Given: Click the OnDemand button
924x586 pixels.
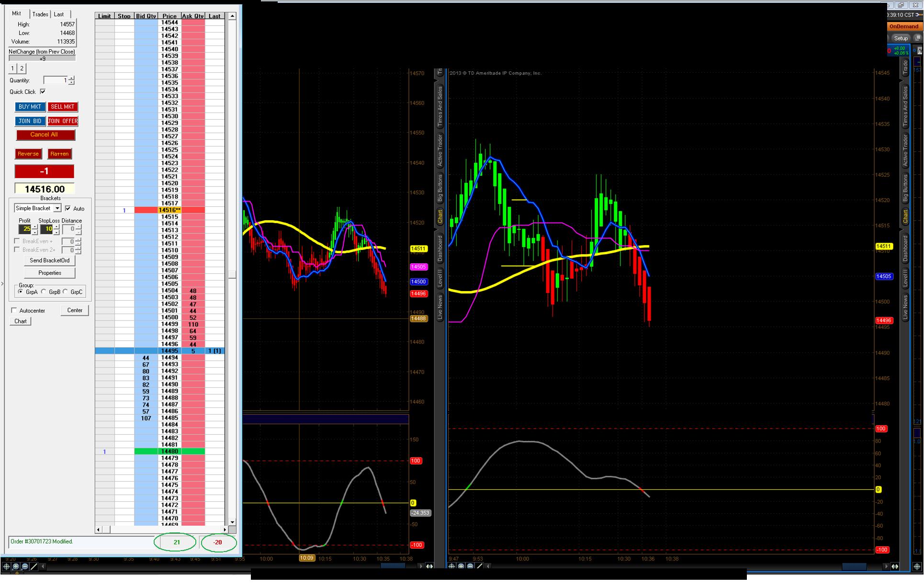Looking at the screenshot, I should coord(904,26).
